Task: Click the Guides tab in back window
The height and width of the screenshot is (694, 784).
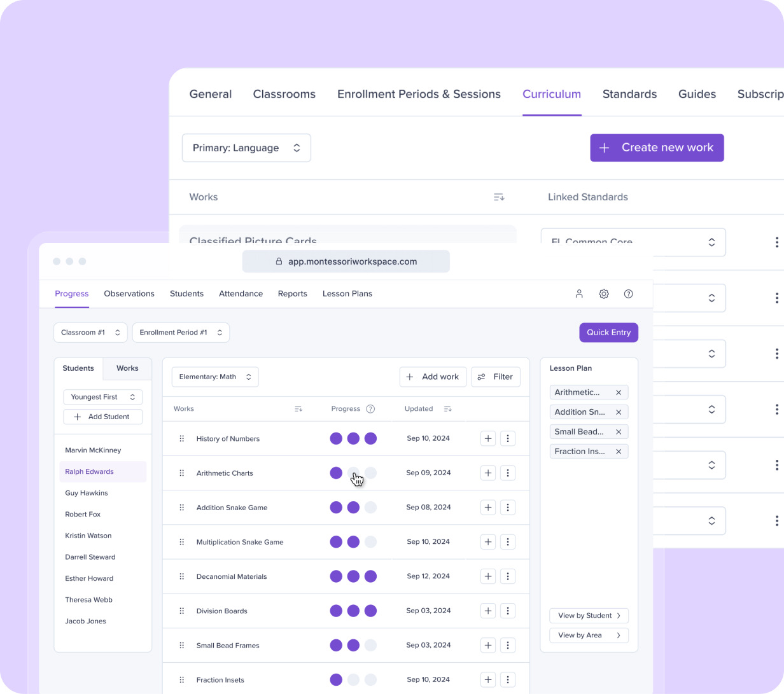Action: 697,94
